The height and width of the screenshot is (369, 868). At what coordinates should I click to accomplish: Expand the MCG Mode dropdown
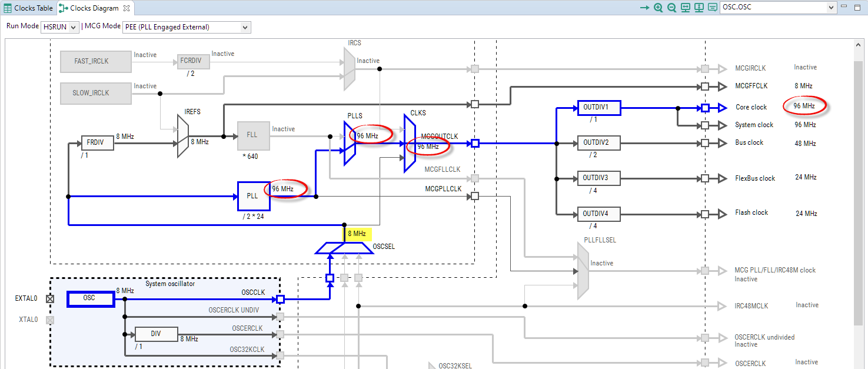point(187,27)
